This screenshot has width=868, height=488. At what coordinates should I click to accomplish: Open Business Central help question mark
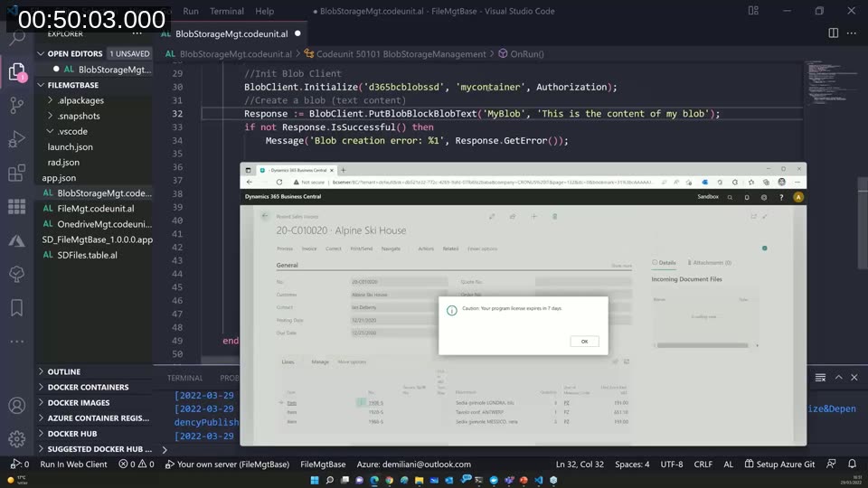(x=781, y=197)
